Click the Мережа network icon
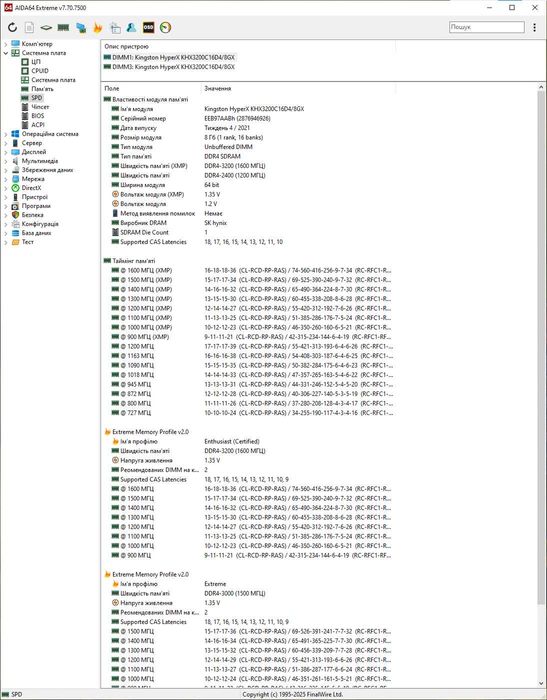The height and width of the screenshot is (700, 547). coord(15,179)
